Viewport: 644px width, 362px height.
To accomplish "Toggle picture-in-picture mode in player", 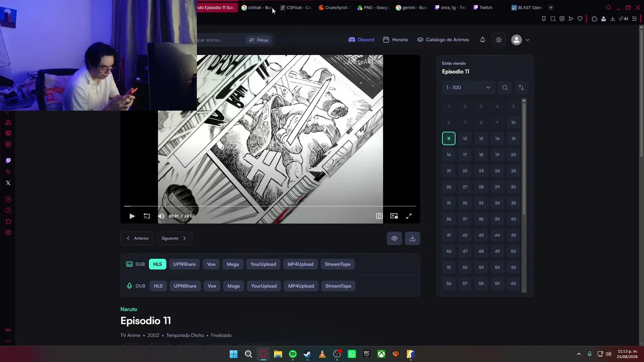I will click(x=394, y=216).
